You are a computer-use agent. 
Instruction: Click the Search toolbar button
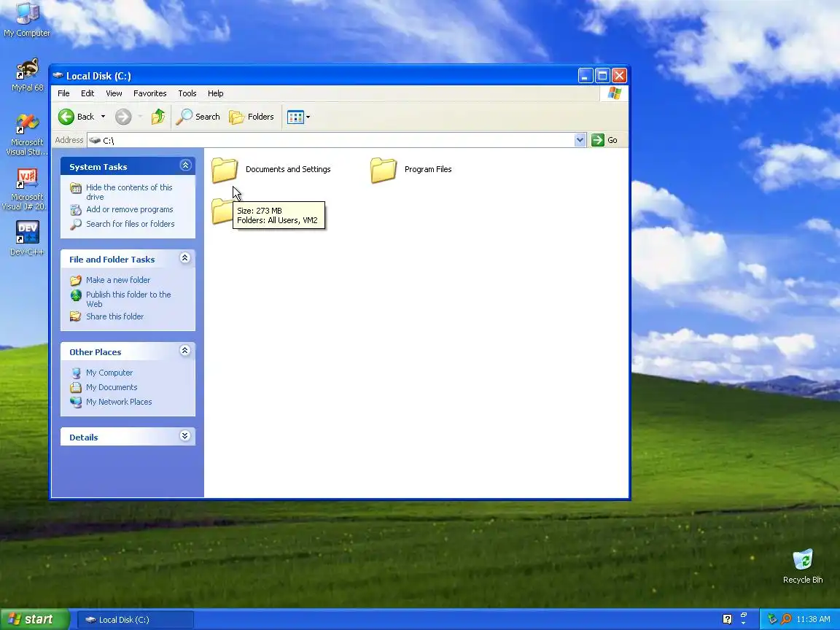[x=198, y=117]
